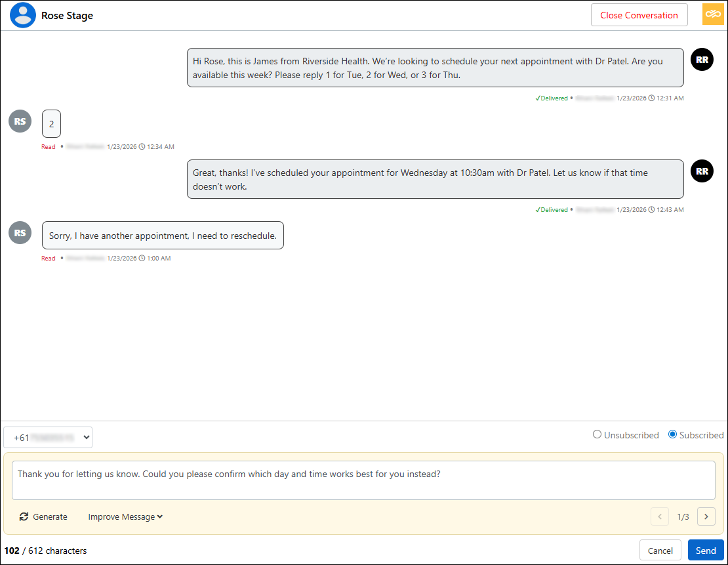
Task: Open the +61 phone number dropdown
Action: pyautogui.click(x=48, y=437)
